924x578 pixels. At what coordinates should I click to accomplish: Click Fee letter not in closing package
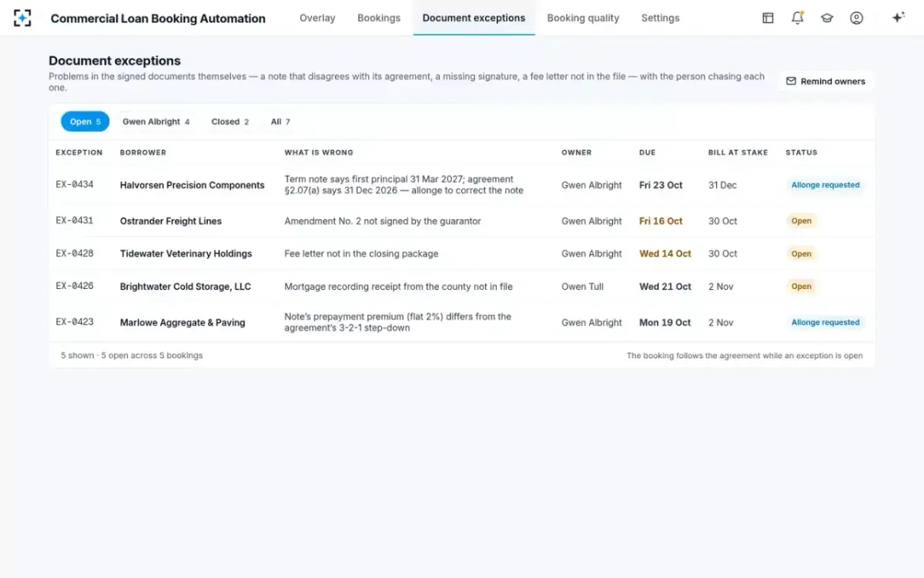point(361,254)
